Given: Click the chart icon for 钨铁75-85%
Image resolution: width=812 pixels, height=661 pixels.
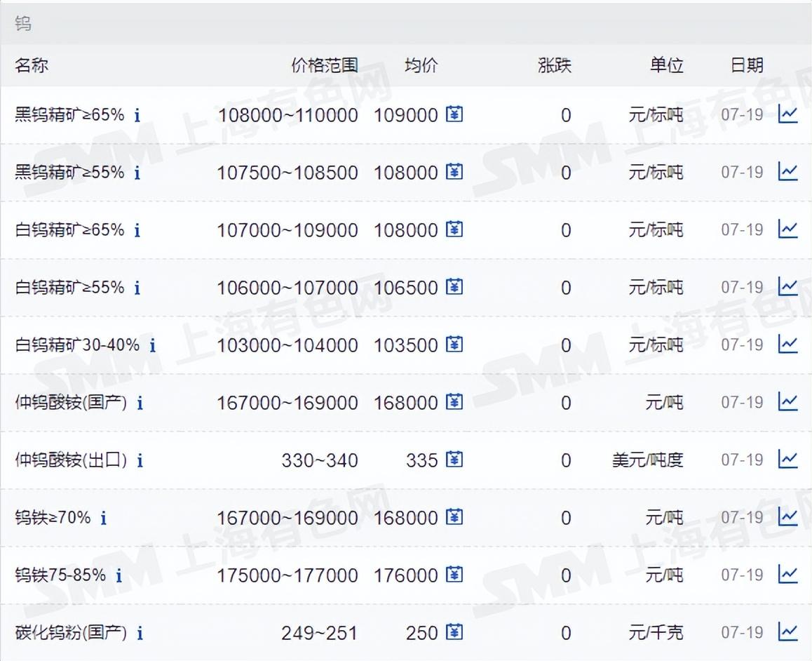Looking at the screenshot, I should [x=790, y=575].
